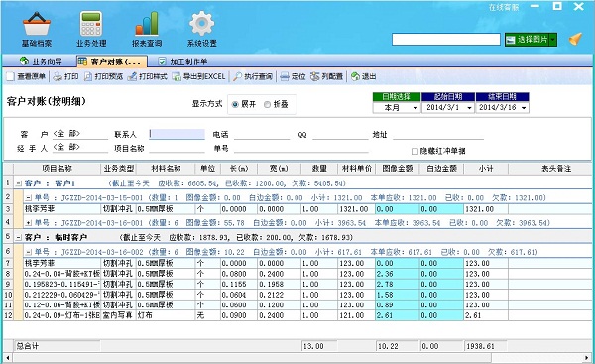Click the 退出 toolbar icon
The height and width of the screenshot is (364, 595).
coord(355,77)
